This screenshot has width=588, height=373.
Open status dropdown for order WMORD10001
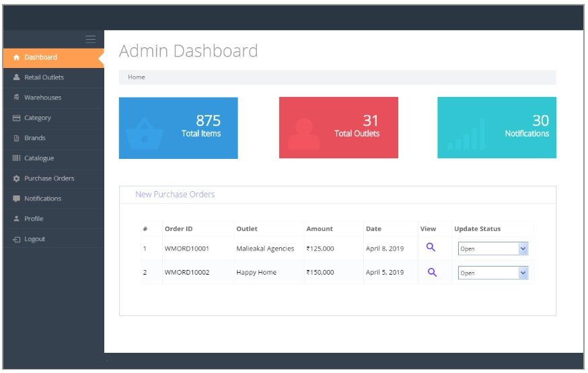492,248
